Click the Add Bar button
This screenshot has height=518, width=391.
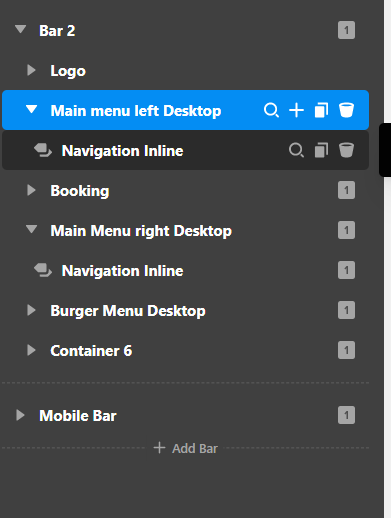click(x=185, y=448)
